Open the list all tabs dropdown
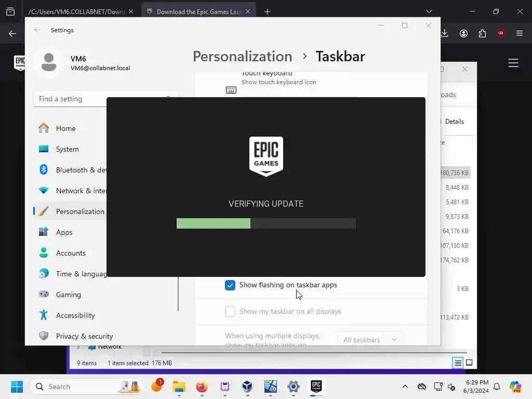 click(429, 11)
